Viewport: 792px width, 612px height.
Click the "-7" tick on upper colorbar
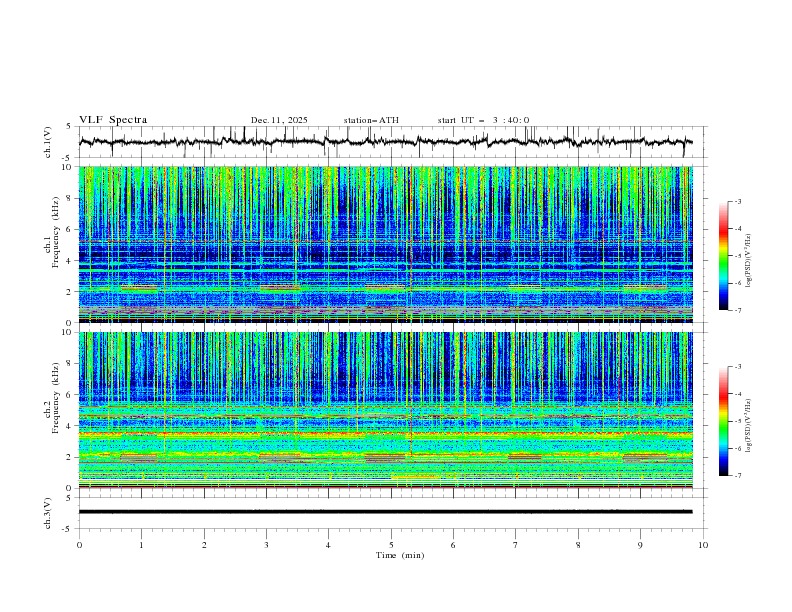point(738,310)
